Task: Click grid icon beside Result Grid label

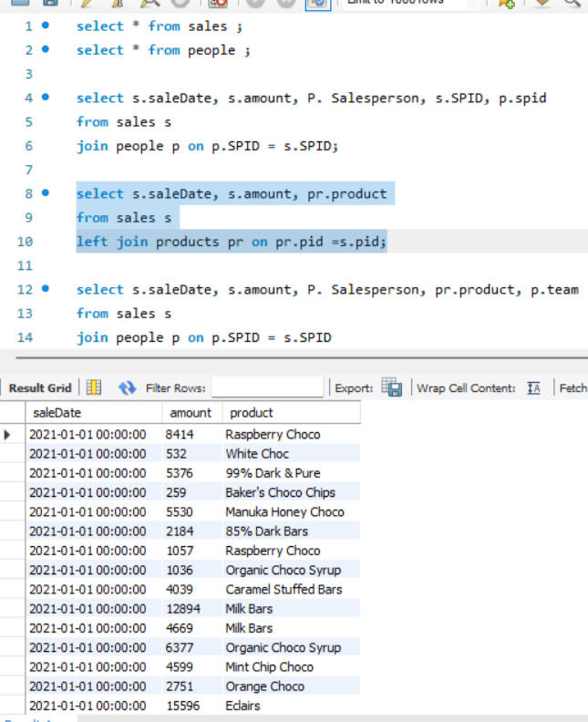Action: click(94, 388)
